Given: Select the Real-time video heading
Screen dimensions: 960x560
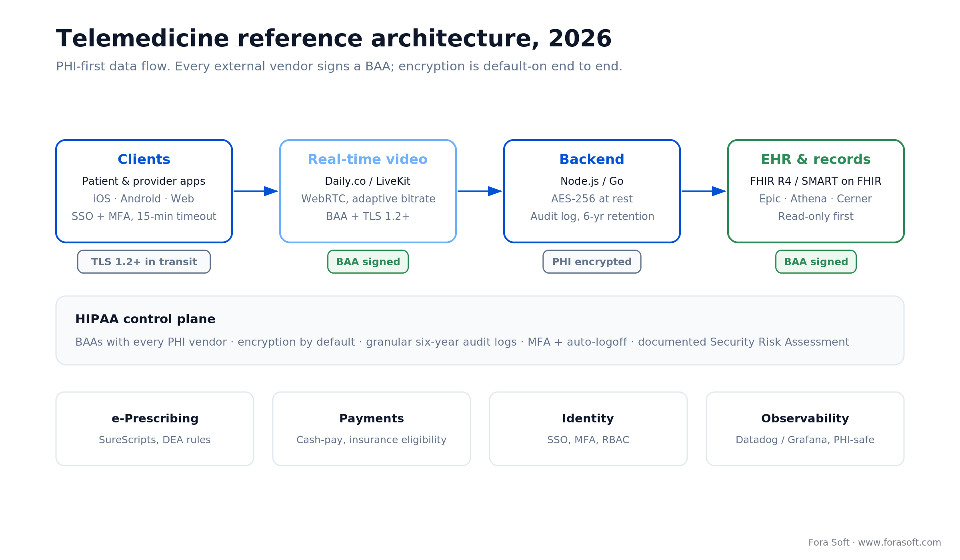Looking at the screenshot, I should coord(368,159).
